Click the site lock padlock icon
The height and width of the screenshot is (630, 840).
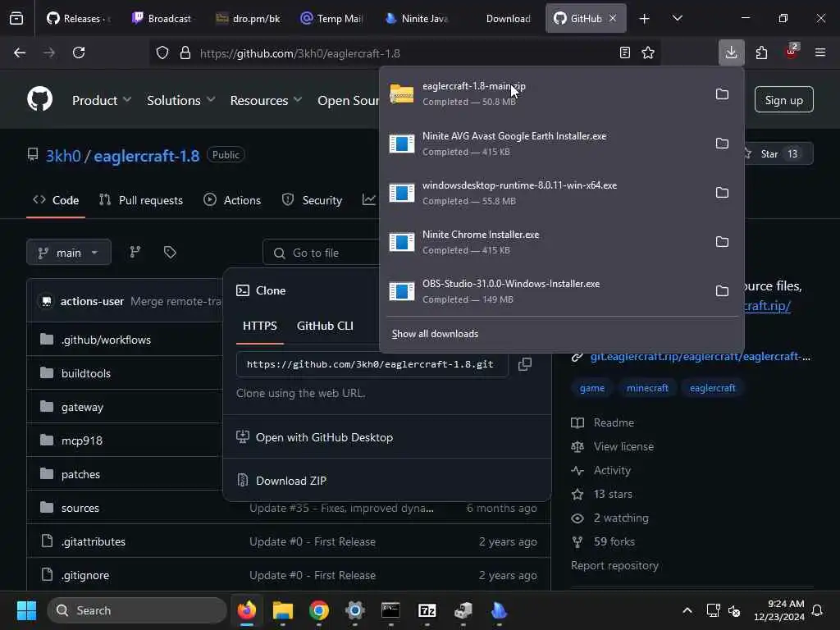tap(185, 53)
